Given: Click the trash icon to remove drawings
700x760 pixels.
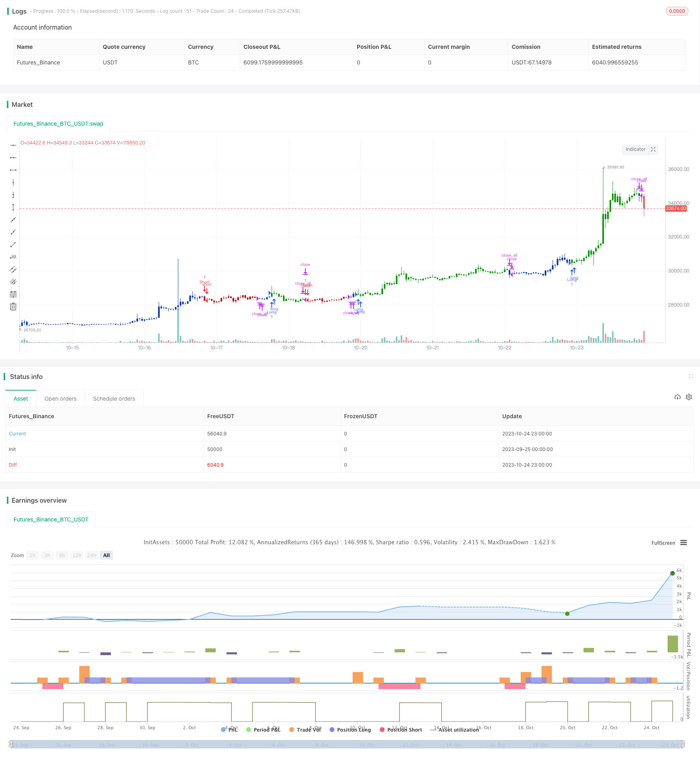Looking at the screenshot, I should [13, 307].
